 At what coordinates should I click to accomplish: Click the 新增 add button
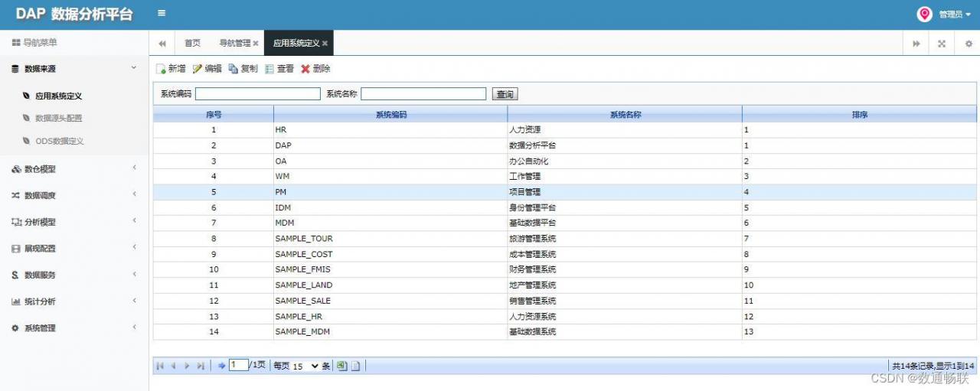pos(171,69)
